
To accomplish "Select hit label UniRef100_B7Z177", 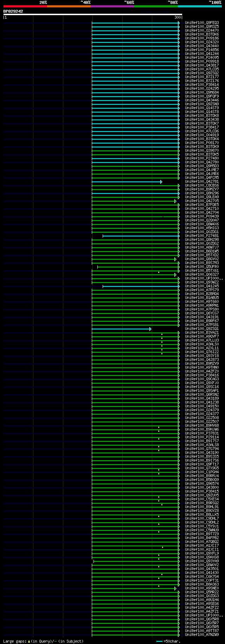I will (x=202, y=77).
